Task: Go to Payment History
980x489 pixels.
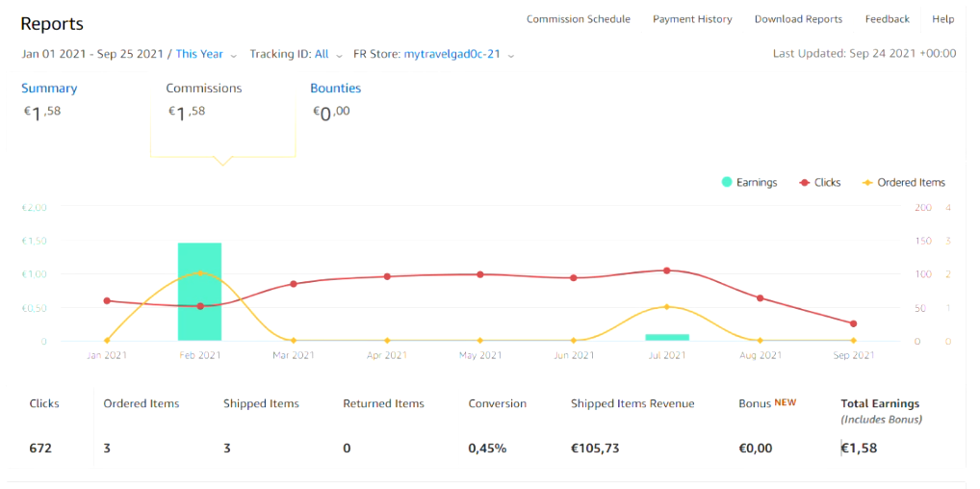Action: [x=692, y=19]
